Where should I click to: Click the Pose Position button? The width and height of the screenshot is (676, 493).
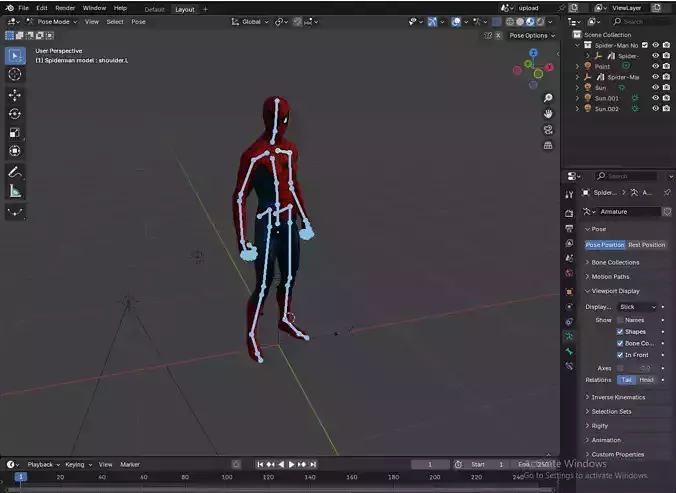coord(605,244)
